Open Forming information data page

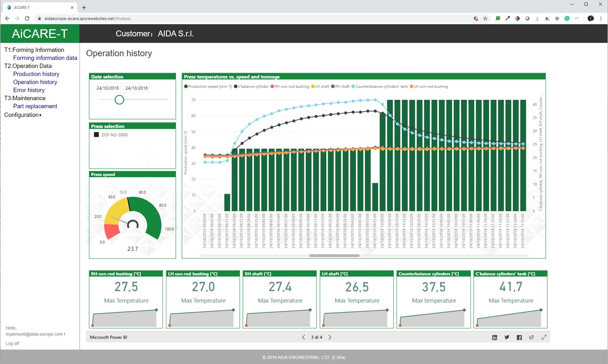pyautogui.click(x=45, y=58)
